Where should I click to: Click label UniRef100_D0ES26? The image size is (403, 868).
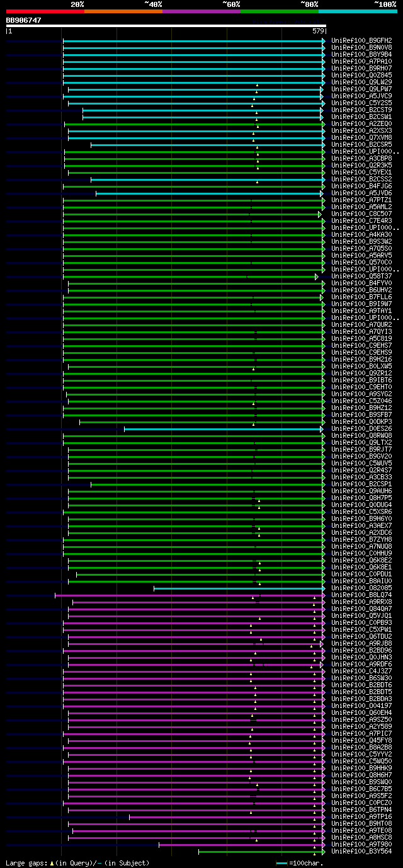pos(361,428)
